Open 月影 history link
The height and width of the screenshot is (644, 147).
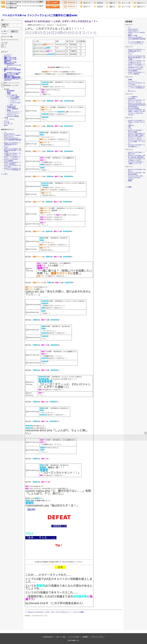coord(129,127)
